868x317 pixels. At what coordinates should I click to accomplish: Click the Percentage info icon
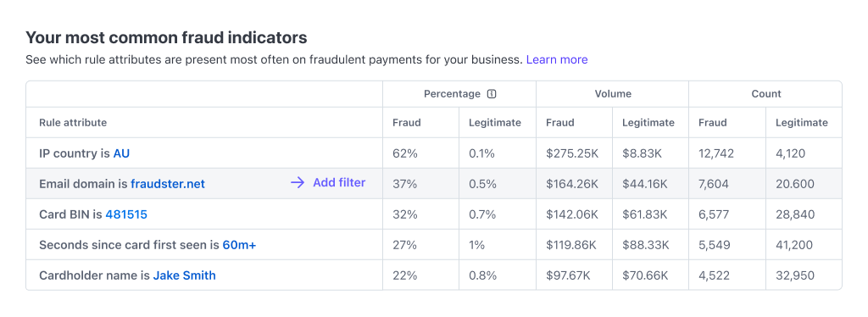point(492,94)
